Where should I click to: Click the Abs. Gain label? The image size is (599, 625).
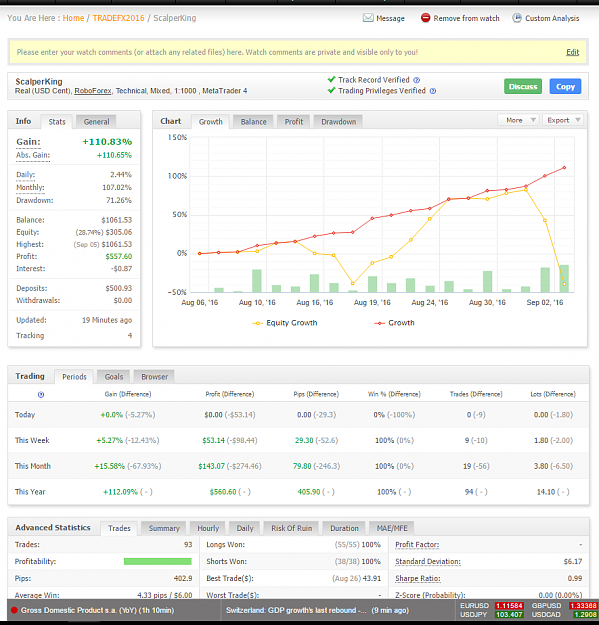tap(33, 155)
